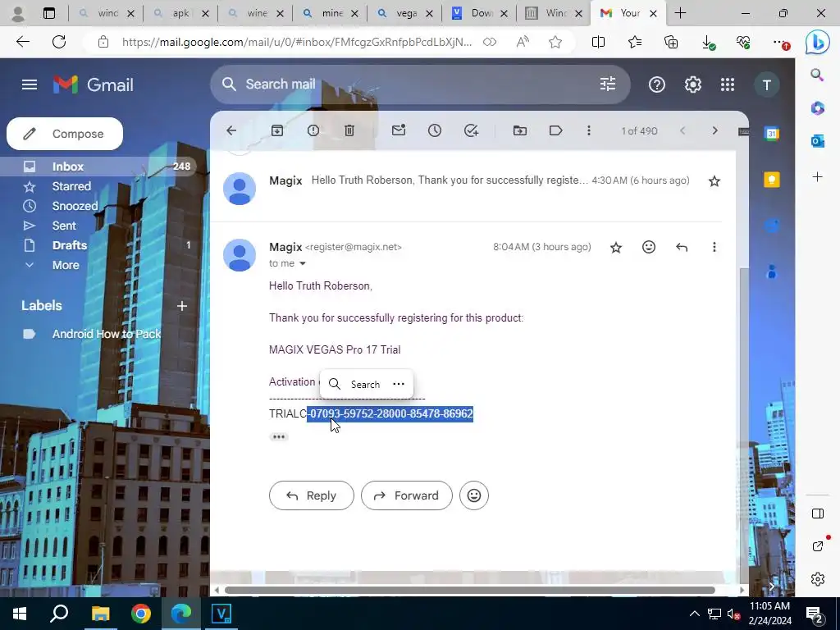Show trimmed content ellipsis button
840x630 pixels.
pos(279,436)
